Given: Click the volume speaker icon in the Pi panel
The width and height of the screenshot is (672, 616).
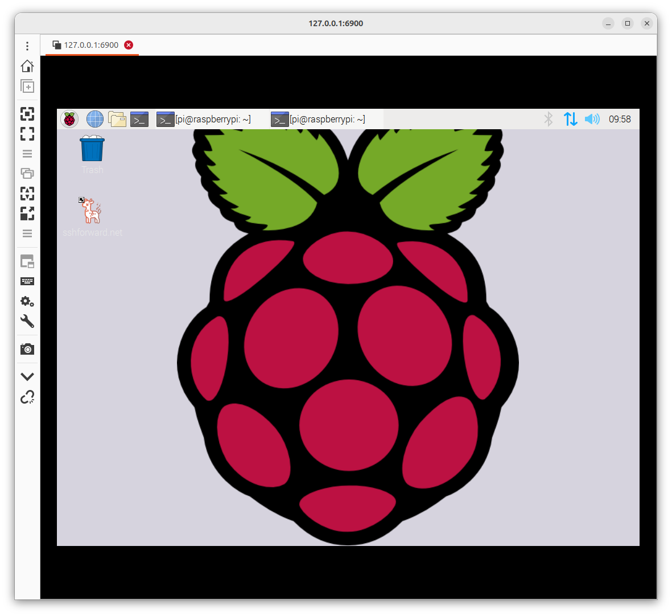Looking at the screenshot, I should coord(592,119).
